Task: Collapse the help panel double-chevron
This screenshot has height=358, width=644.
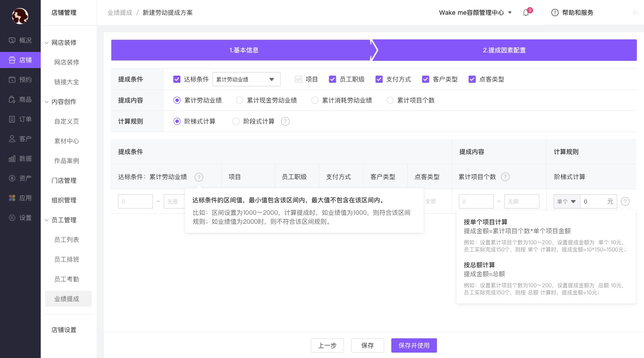Action: [x=635, y=13]
